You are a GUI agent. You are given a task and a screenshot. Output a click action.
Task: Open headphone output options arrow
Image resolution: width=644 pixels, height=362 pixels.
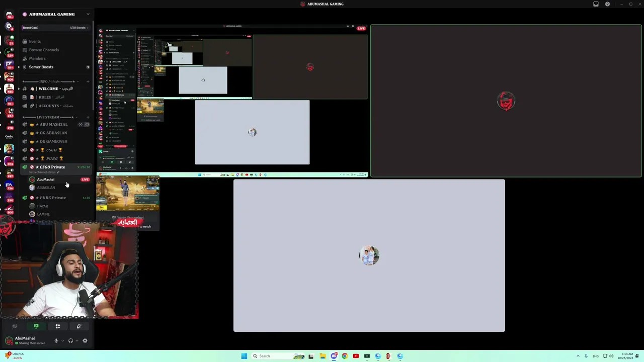[77, 340]
